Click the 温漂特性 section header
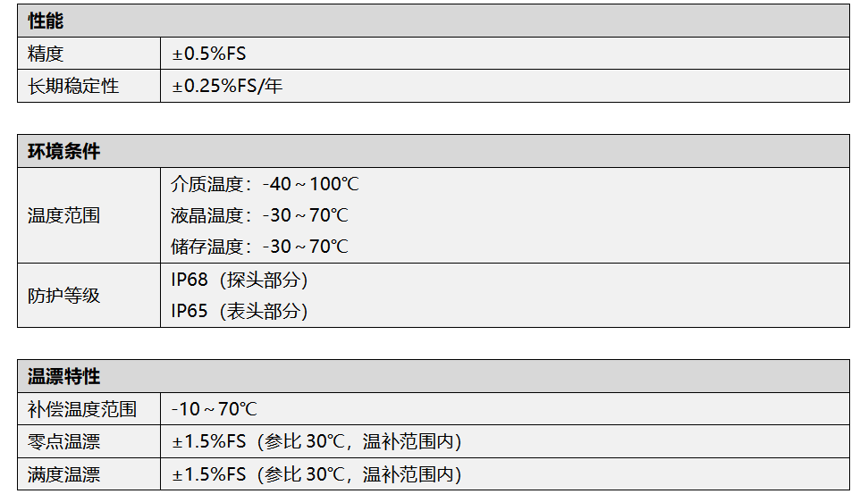The width and height of the screenshot is (868, 494). click(64, 376)
